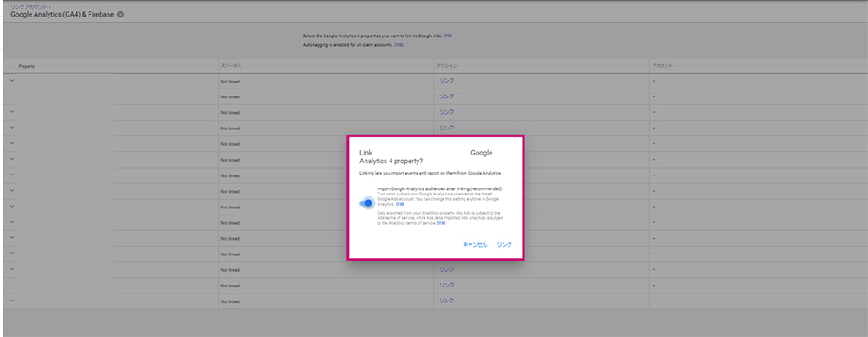Expand the third property row chevron
The width and height of the screenshot is (868, 337).
(x=12, y=111)
